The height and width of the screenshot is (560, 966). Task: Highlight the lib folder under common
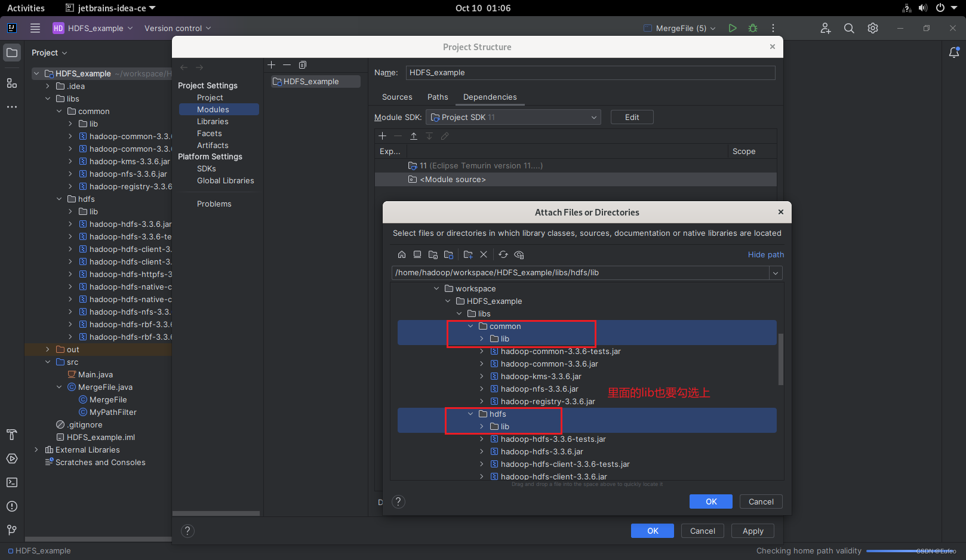[x=504, y=339]
